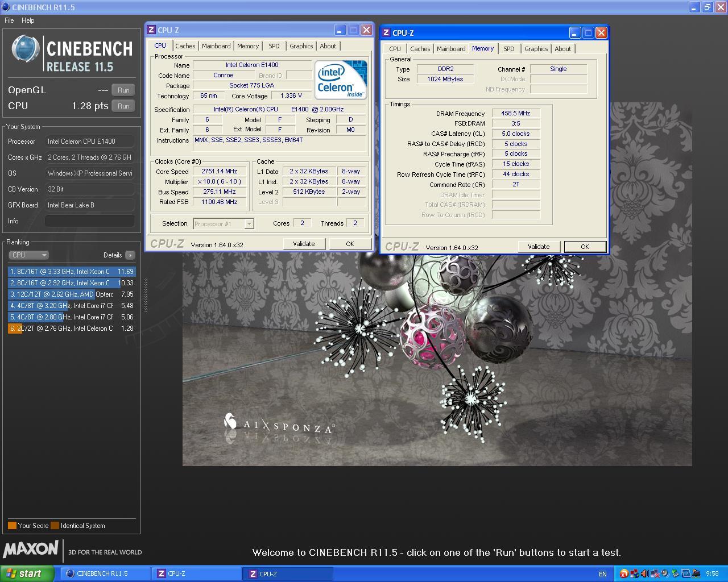Screen dimensions: 728x582
Task: Click the disconnected network tray icon
Action: (x=655, y=573)
